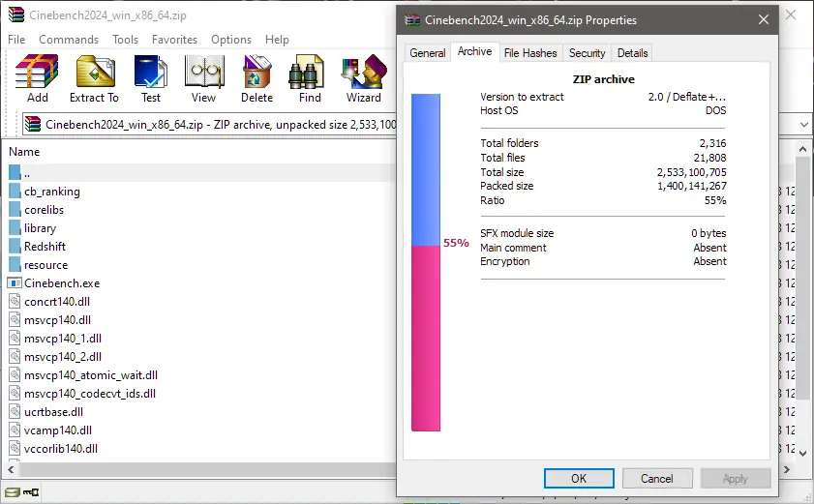Switch to the File Hashes tab
This screenshot has height=504, width=814.
(530, 53)
